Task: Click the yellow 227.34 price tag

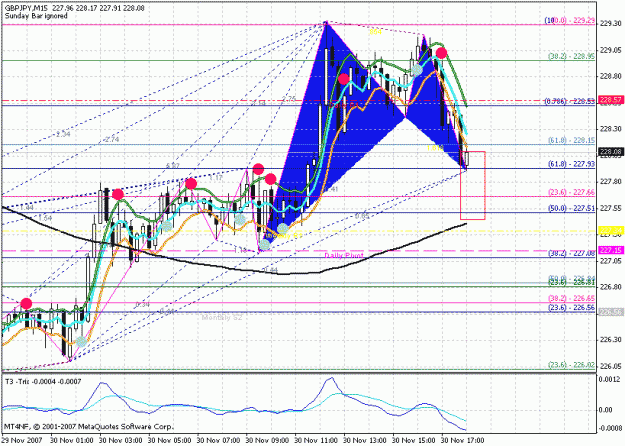Action: pyautogui.click(x=609, y=230)
